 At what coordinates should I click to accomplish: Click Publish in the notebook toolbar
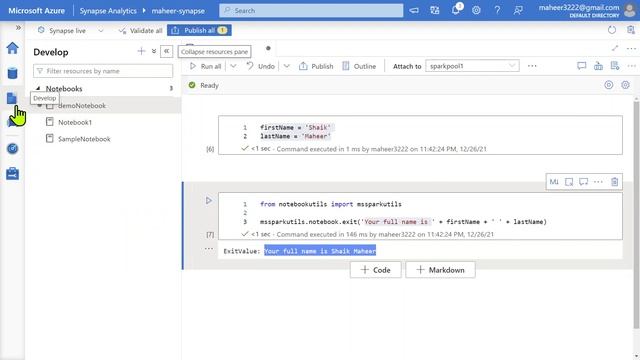click(316, 66)
